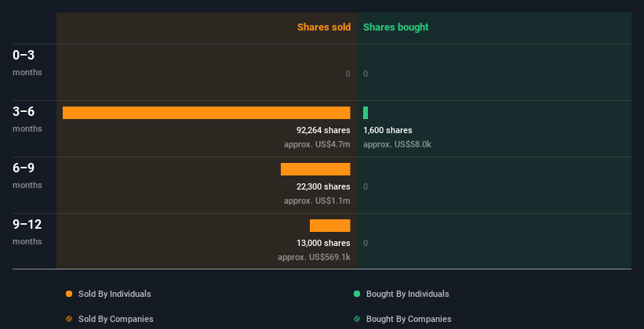Click the green Bought By Individuals legend dot
Viewport: 644px width, 329px height.
[357, 294]
